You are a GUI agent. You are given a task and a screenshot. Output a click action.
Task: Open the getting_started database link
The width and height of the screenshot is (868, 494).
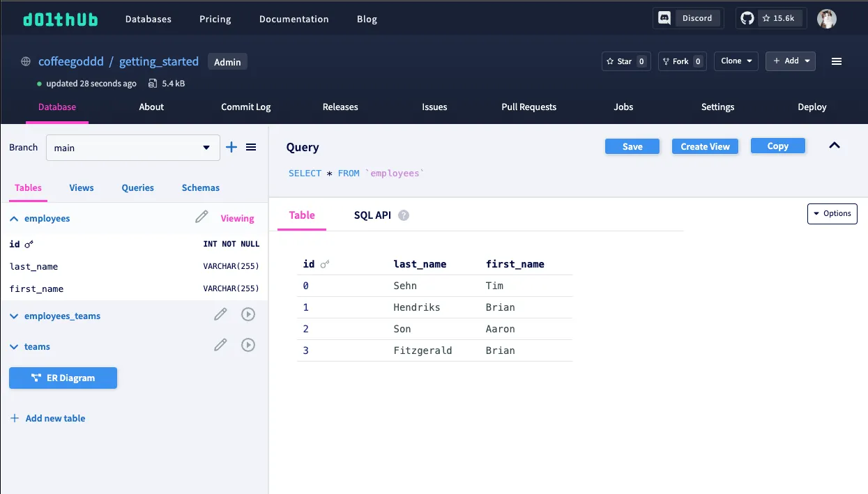(159, 61)
